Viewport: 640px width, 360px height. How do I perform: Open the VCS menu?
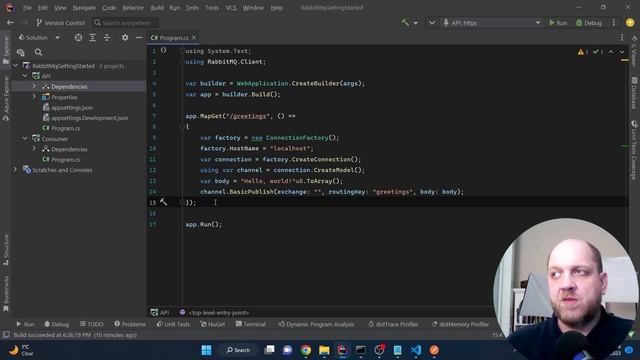(231, 8)
